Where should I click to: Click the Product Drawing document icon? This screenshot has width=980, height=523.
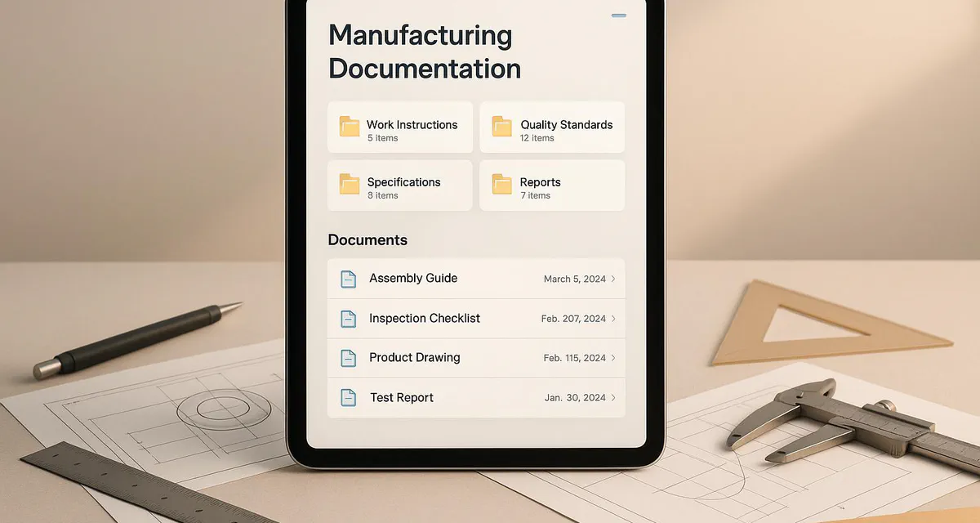[x=349, y=357]
